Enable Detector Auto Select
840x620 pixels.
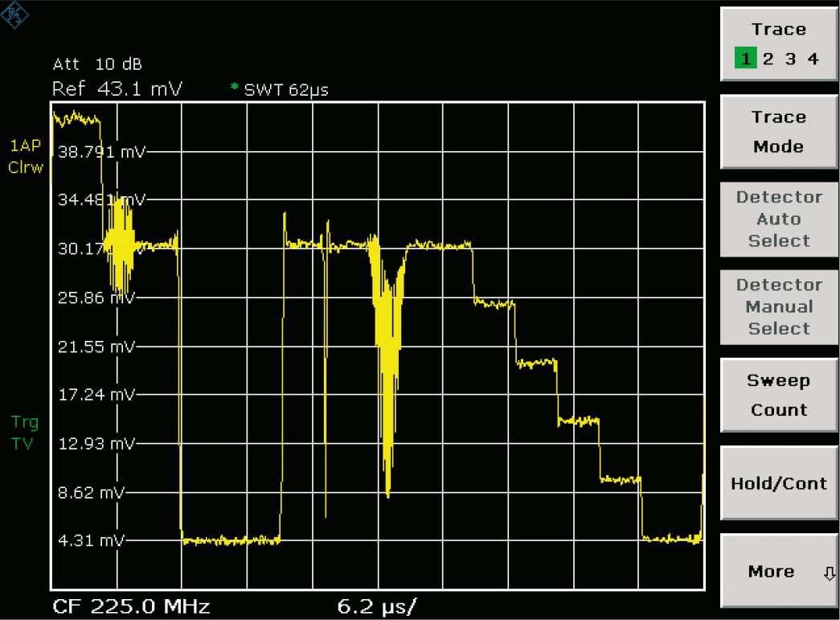click(778, 220)
